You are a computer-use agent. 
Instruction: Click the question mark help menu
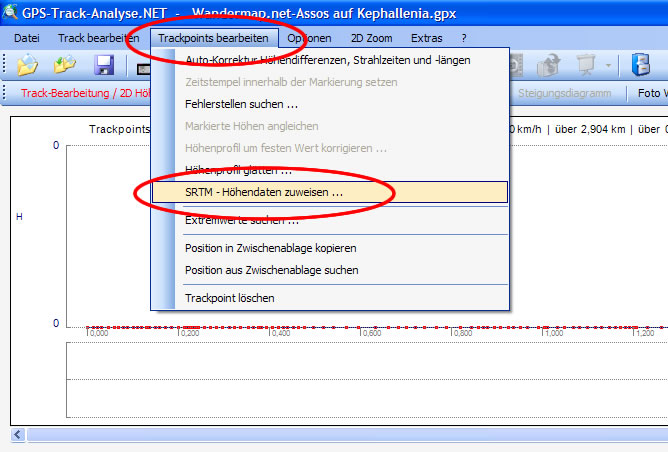pos(464,37)
